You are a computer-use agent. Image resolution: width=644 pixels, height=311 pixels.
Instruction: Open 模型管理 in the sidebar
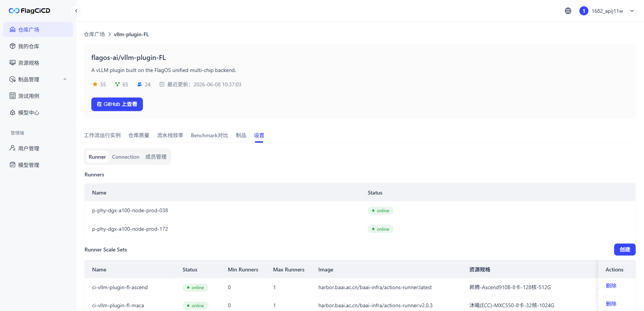pyautogui.click(x=38, y=165)
